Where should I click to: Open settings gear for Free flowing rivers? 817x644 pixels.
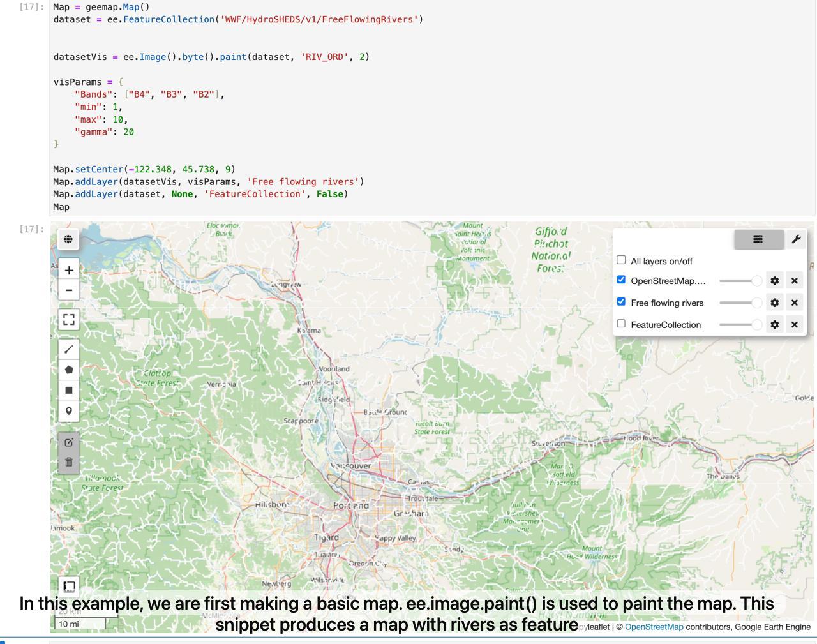coord(774,303)
